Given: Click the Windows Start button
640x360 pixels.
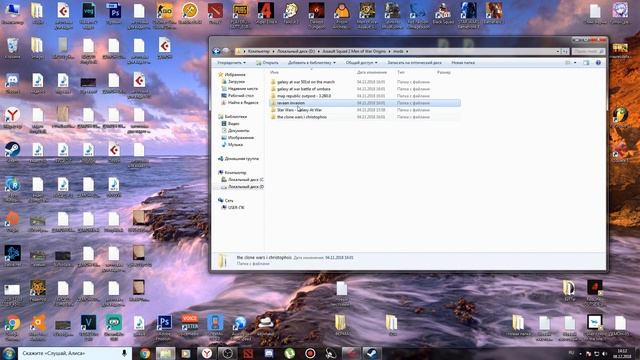Looking at the screenshot, I should (9, 353).
